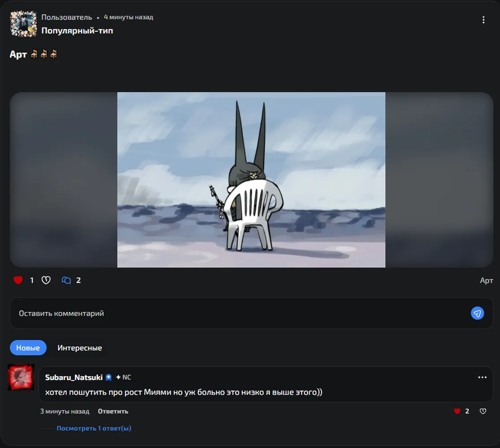Viewport: 500px width, 448px height.
Task: Click the blue badge next to Subaru_Natsuki
Action: pyautogui.click(x=109, y=378)
